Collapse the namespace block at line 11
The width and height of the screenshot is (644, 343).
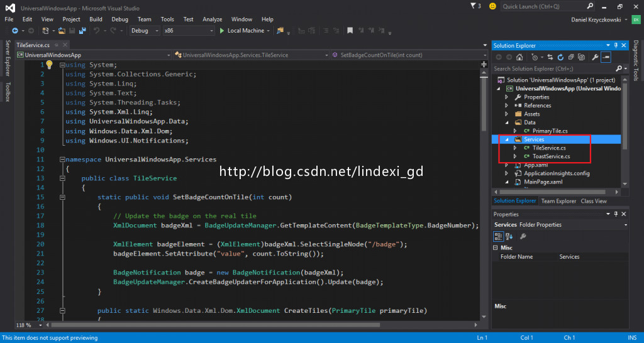[x=62, y=159]
